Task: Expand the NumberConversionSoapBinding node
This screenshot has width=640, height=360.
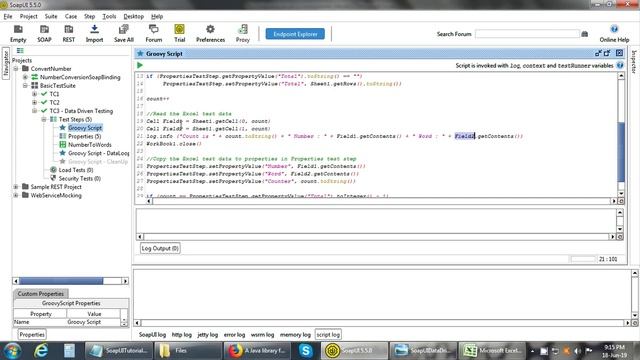Action: [x=25, y=77]
